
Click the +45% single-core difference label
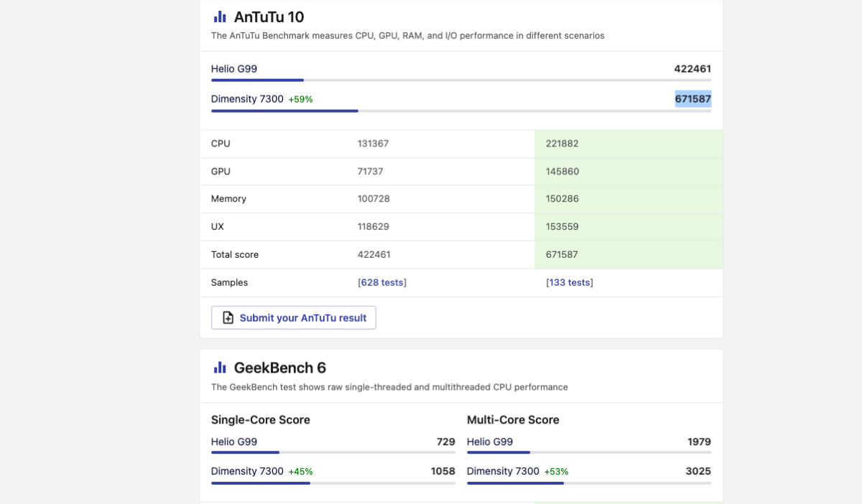click(300, 472)
